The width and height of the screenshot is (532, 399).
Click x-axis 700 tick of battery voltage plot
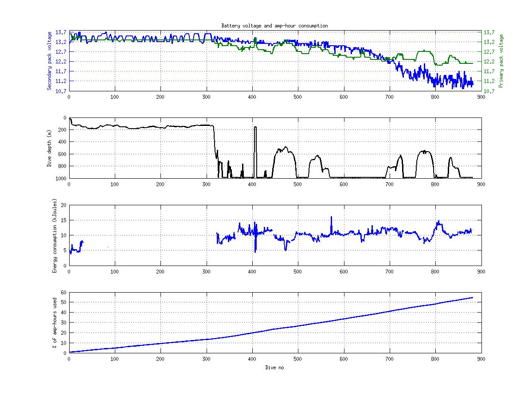click(389, 96)
